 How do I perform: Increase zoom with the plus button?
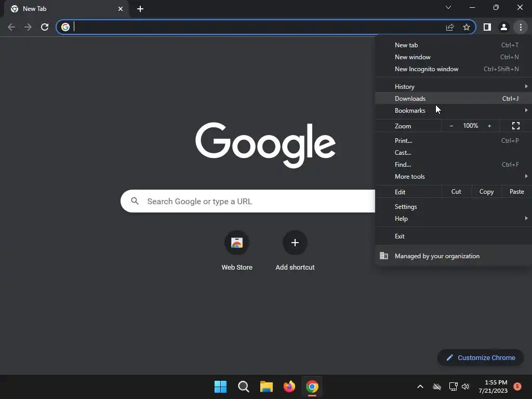tap(489, 126)
